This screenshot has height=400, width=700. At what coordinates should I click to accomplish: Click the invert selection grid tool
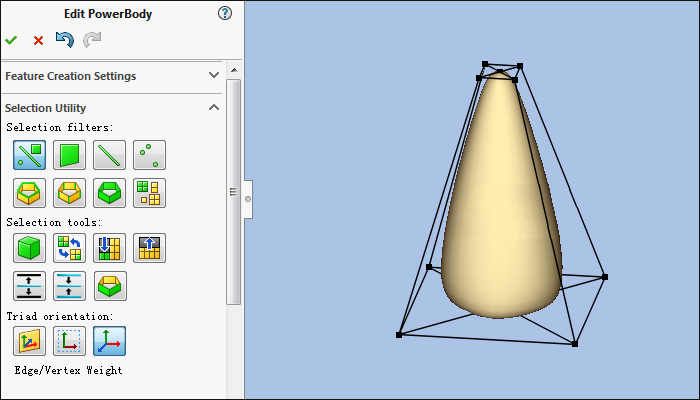point(69,248)
